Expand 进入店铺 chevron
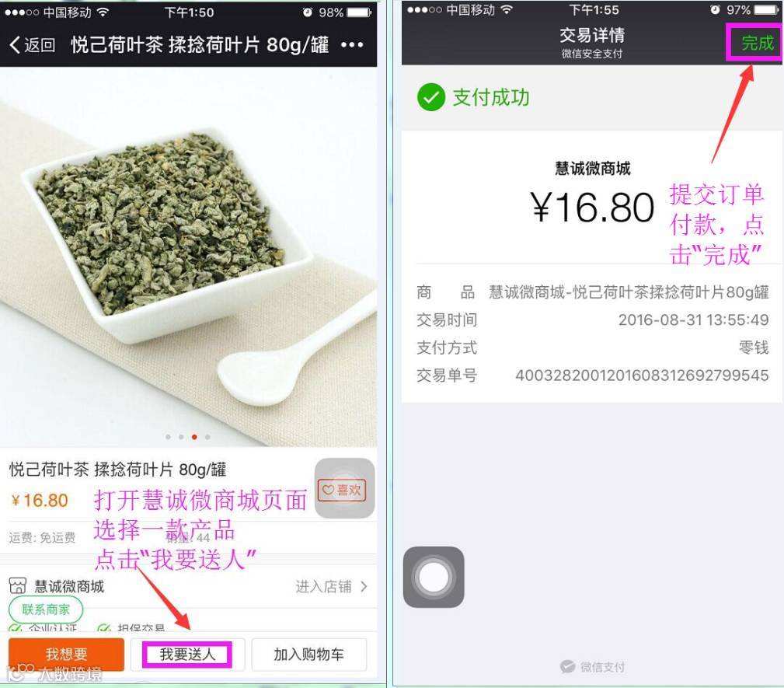This screenshot has width=784, height=688. [x=364, y=586]
